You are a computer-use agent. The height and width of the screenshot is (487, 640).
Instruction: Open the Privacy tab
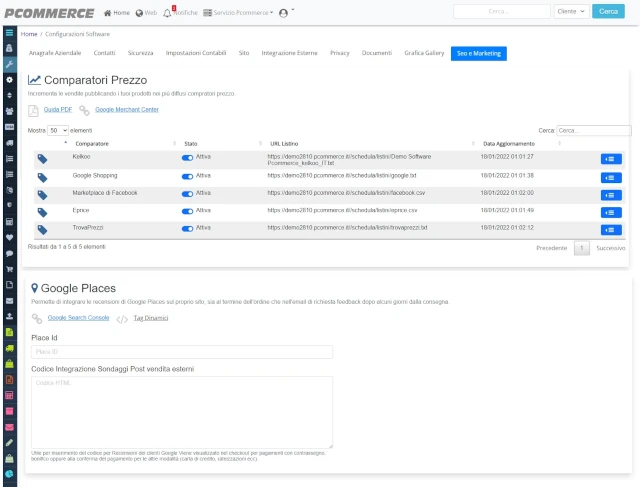[x=340, y=53]
